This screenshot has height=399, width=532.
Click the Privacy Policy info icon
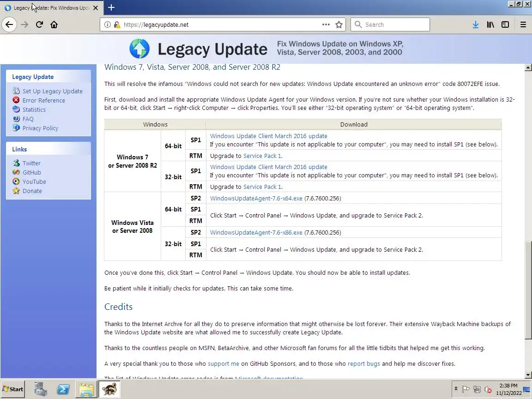tap(16, 127)
